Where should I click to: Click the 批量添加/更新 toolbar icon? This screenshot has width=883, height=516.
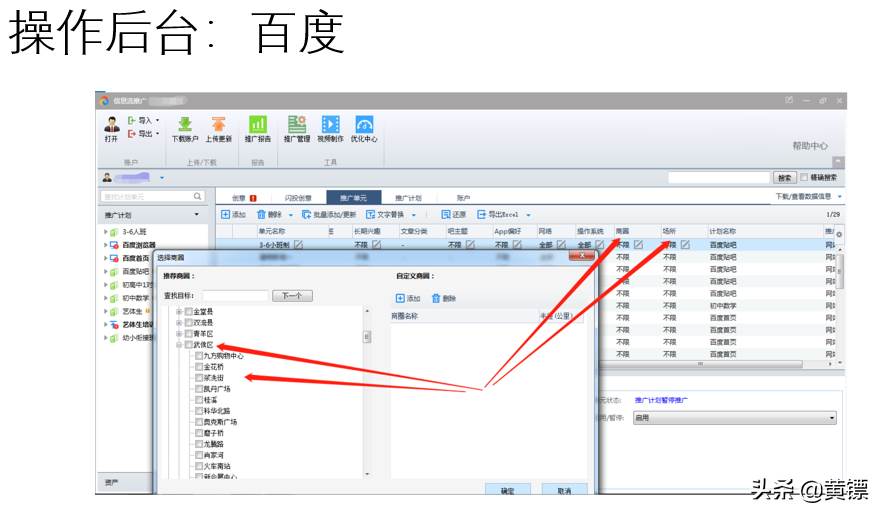pyautogui.click(x=306, y=215)
